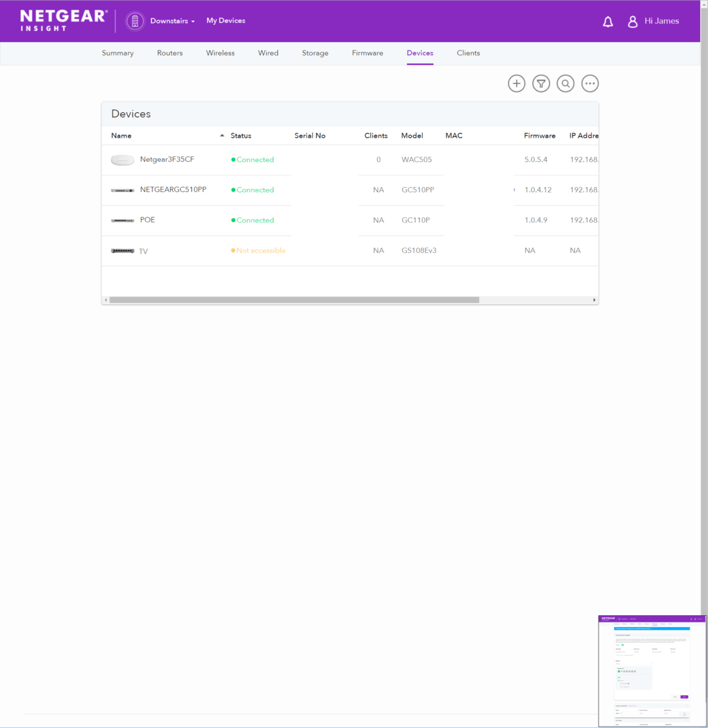The image size is (708, 728).
Task: Click the NETGEAR Insight logo
Action: coord(63,20)
